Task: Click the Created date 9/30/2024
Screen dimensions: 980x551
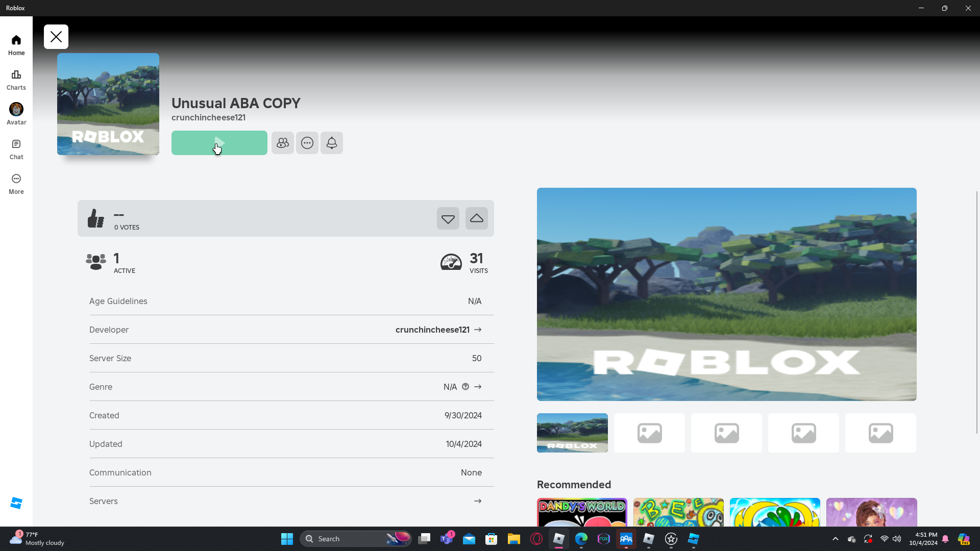Action: click(463, 415)
